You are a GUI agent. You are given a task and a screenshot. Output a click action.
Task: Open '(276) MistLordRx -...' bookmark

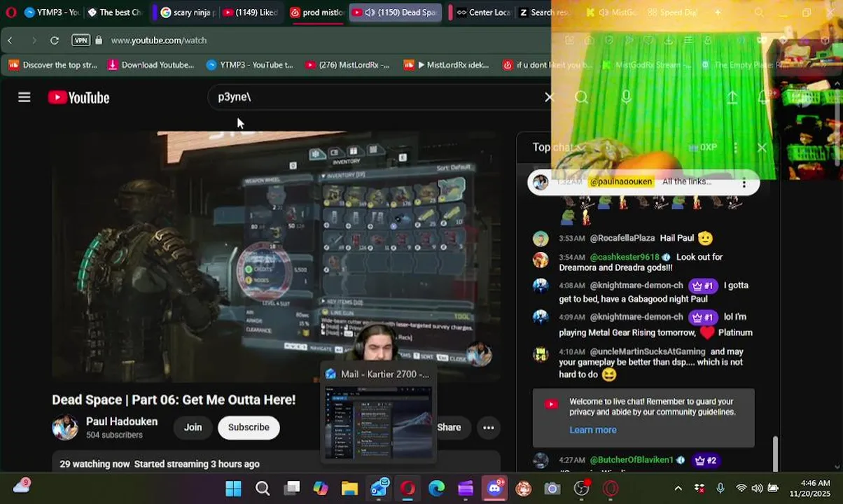pos(347,65)
